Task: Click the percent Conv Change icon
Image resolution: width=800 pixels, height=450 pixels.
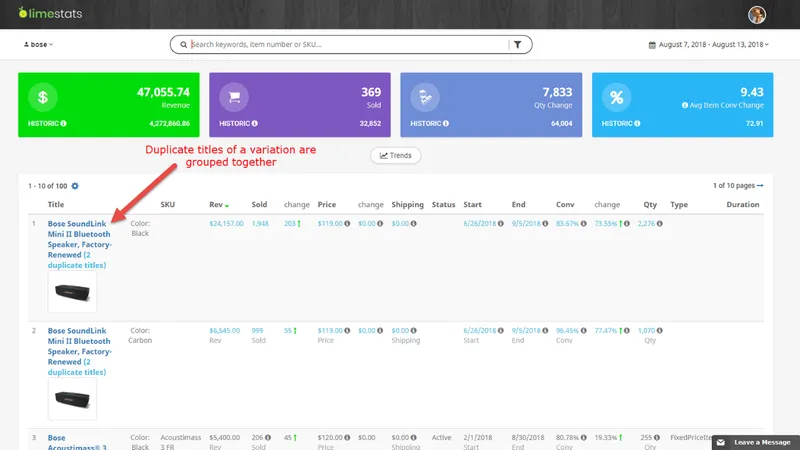Action: point(616,97)
